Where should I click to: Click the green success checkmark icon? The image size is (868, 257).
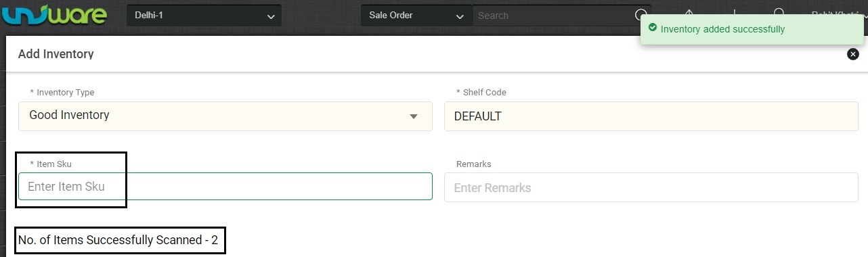(x=653, y=28)
